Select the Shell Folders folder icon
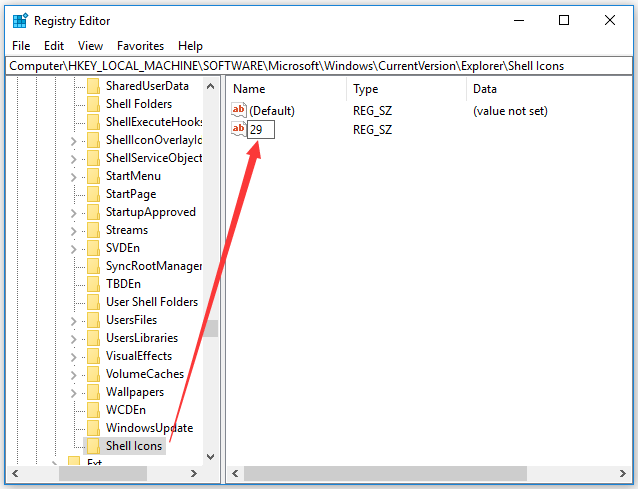Image resolution: width=638 pixels, height=489 pixels. click(x=94, y=104)
